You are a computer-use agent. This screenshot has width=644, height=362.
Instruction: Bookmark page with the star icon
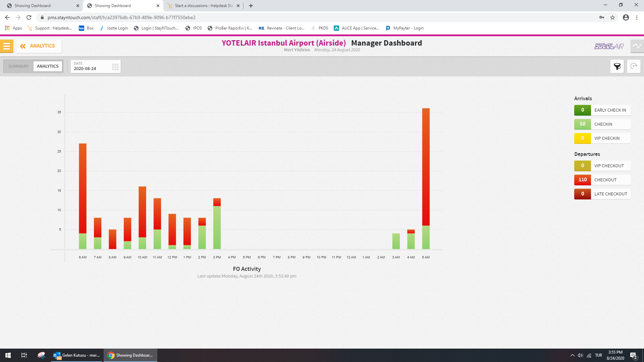point(612,17)
